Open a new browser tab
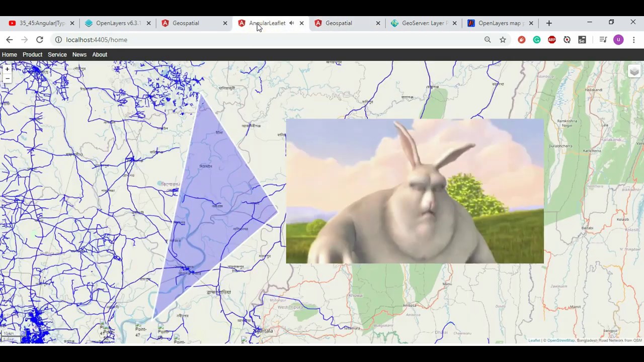The image size is (644, 362). tap(549, 23)
